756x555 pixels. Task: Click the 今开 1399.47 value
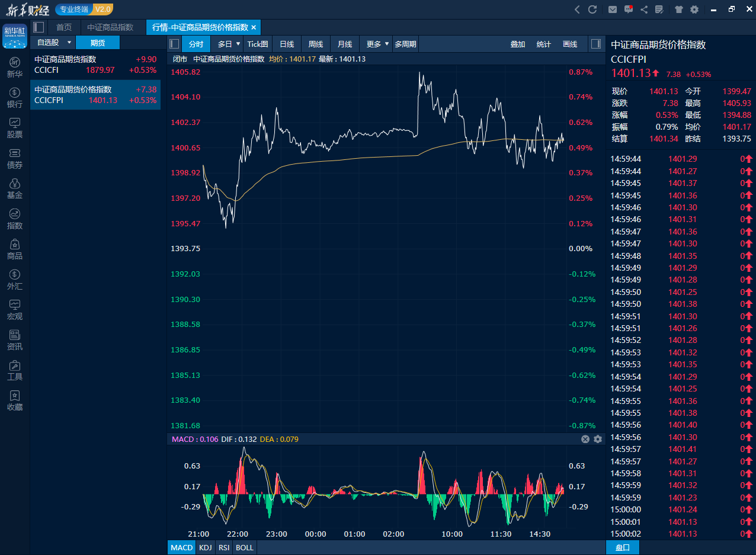tap(736, 91)
